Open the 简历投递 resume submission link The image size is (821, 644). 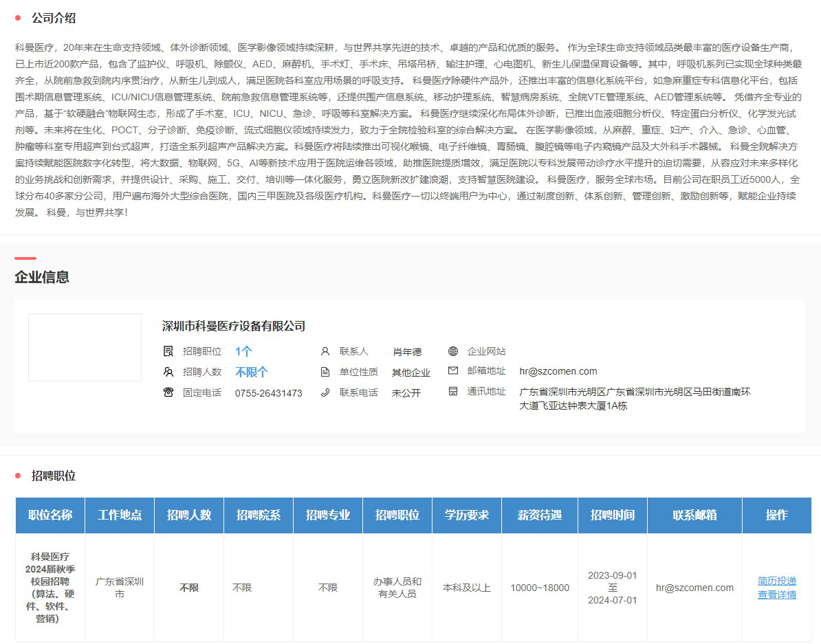pos(777,581)
